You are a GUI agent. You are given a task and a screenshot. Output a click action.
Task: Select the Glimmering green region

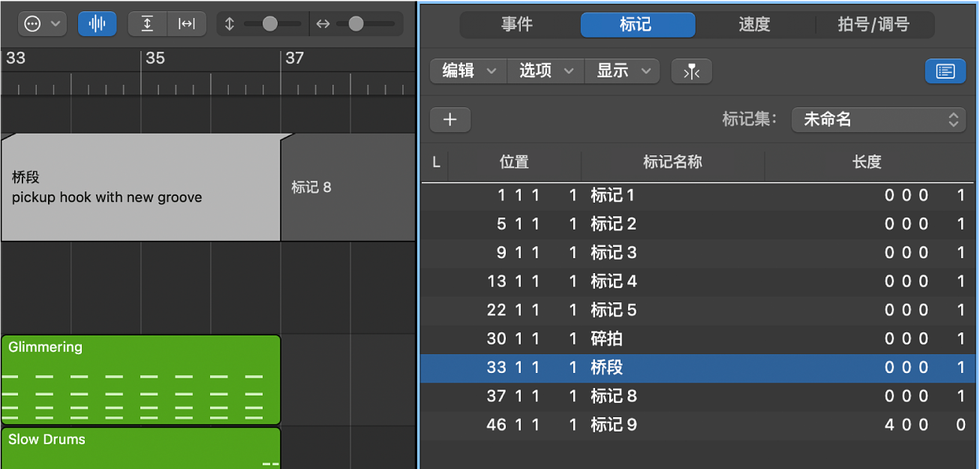click(140, 380)
